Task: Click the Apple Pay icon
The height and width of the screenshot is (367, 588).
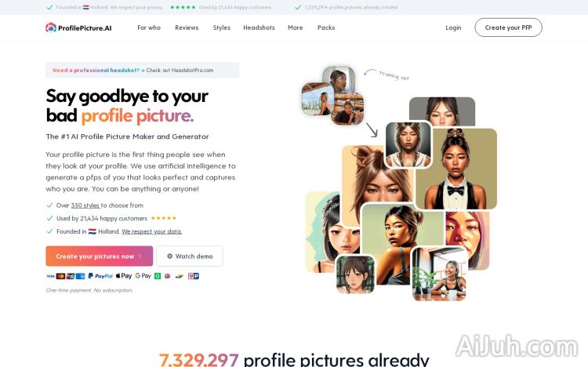Action: pos(124,276)
